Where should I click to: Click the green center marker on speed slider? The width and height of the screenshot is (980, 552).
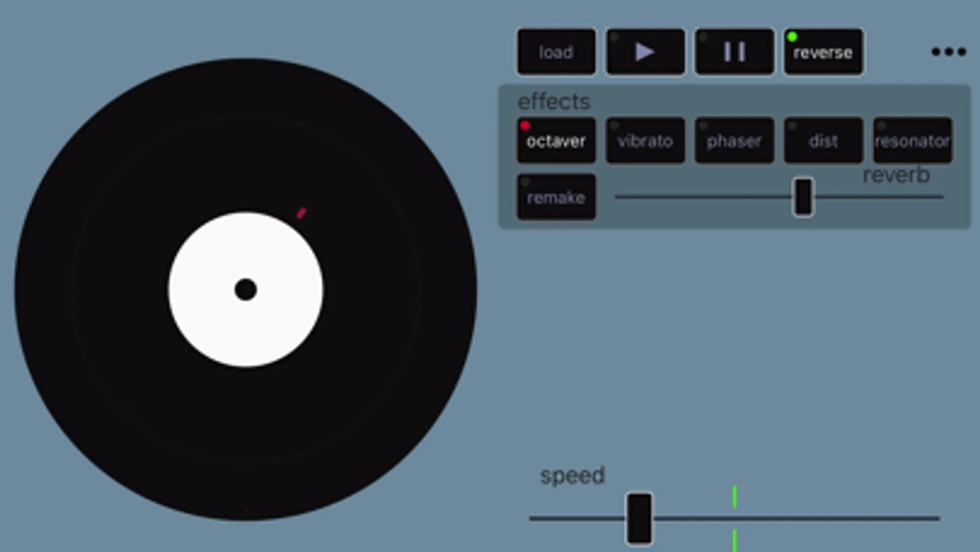tap(734, 518)
